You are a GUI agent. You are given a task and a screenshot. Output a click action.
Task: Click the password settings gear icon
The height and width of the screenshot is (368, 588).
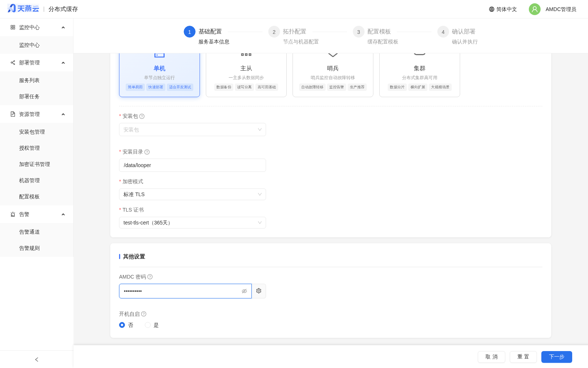[259, 291]
